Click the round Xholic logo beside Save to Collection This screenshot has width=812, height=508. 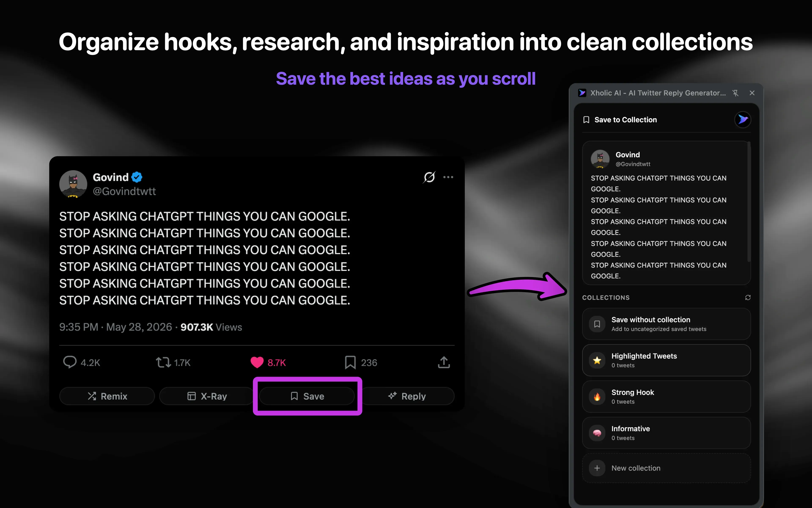click(x=743, y=120)
